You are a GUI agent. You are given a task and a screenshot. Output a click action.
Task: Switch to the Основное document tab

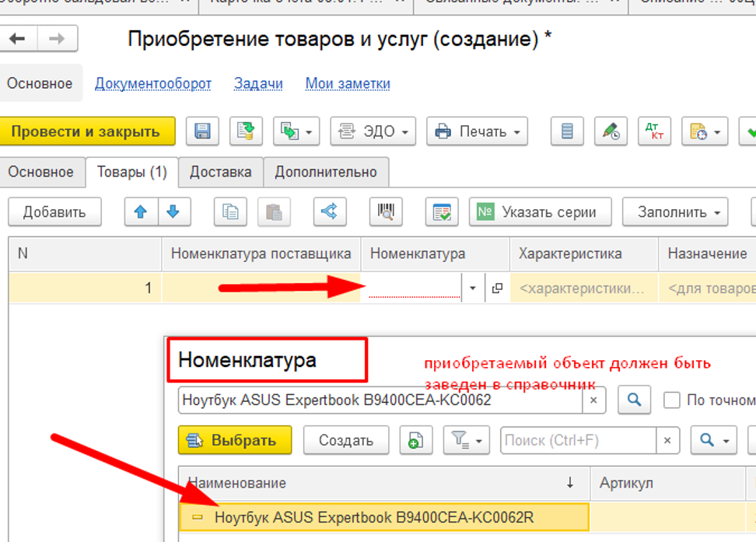41,172
